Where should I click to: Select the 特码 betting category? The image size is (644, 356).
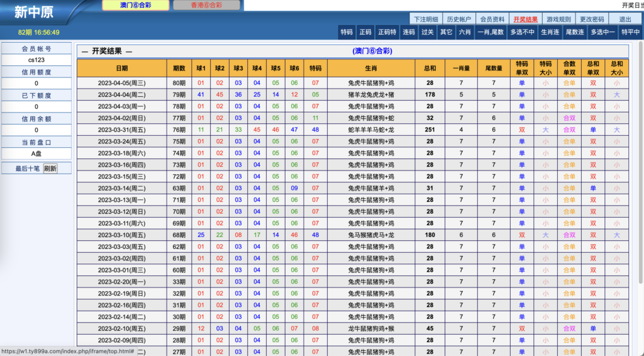(347, 32)
